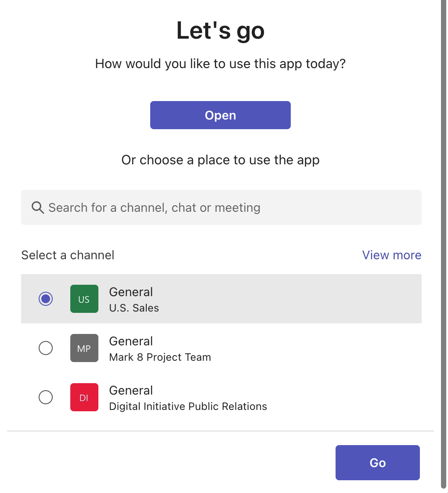Click the red DI team avatar

[x=84, y=397]
